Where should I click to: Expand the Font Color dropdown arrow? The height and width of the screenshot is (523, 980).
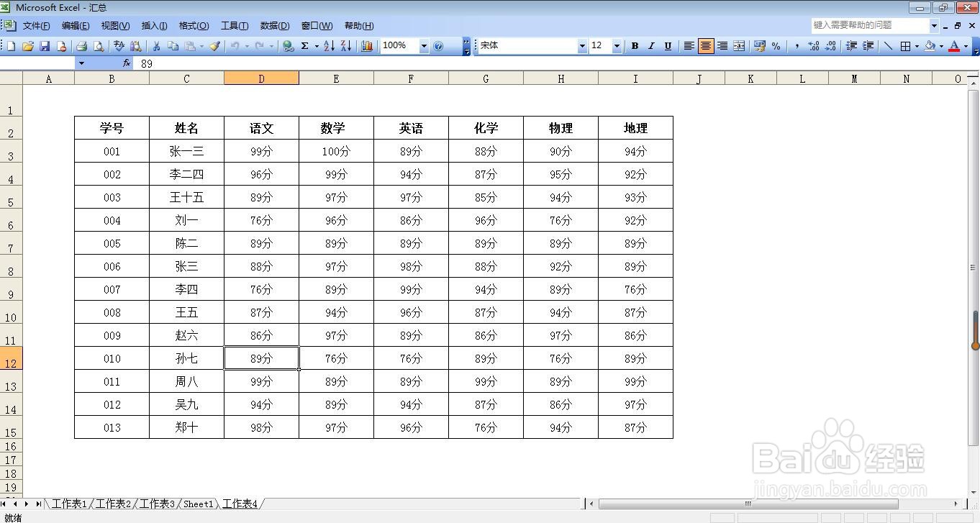click(966, 45)
